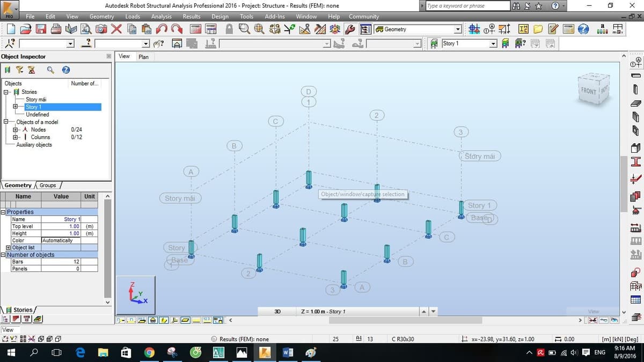
Task: Toggle open view restore icon below viewport
Action: pos(218,320)
